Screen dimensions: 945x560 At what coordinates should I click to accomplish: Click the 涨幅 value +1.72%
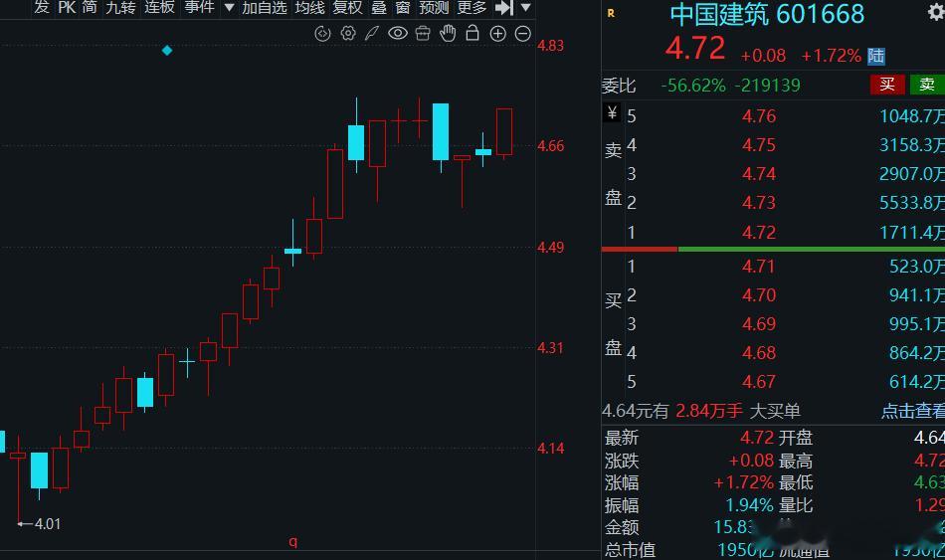744,482
